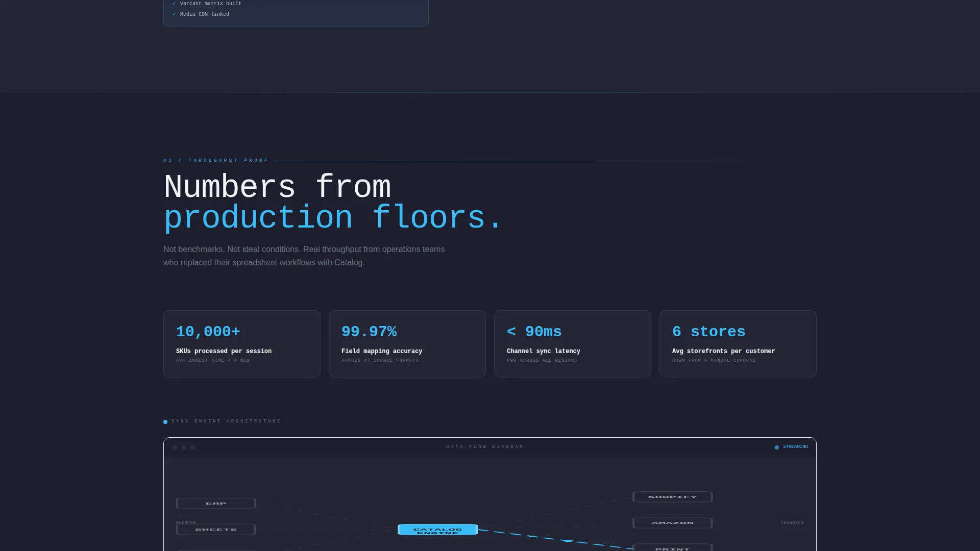Viewport: 980px width, 551px height.
Task: Click the SYNC ENGINE ARCHITECTURE label
Action: click(226, 421)
